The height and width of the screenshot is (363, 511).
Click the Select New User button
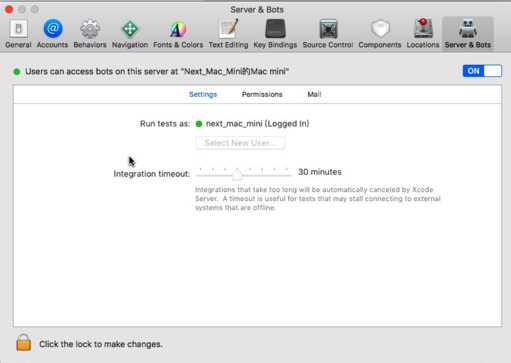(240, 143)
